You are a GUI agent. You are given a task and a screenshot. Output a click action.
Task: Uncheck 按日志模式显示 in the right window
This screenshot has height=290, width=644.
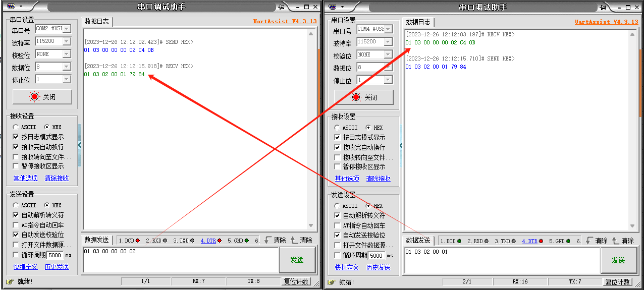[x=338, y=138]
